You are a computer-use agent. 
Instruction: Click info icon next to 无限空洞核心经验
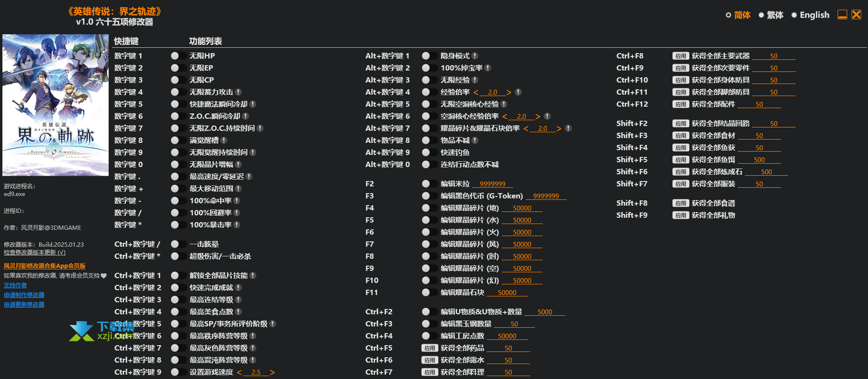(504, 104)
